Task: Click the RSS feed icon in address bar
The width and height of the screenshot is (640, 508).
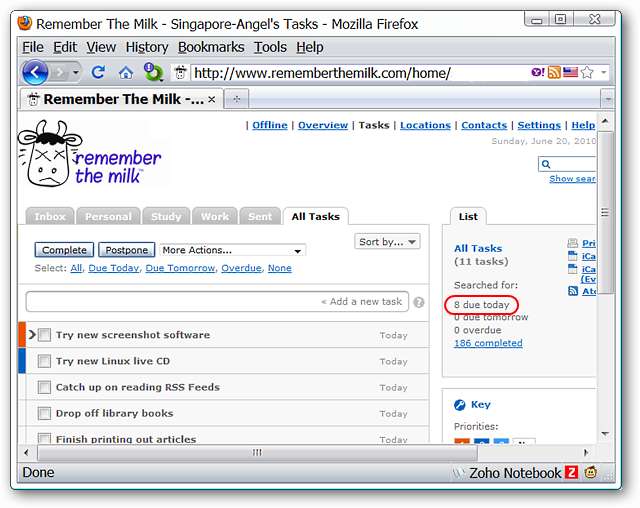Action: click(x=553, y=73)
